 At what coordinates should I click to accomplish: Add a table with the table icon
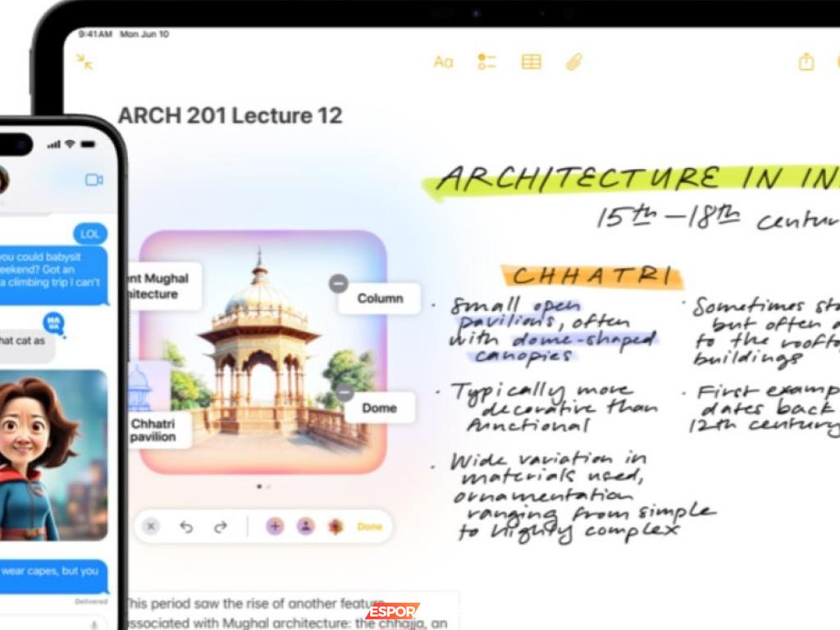click(532, 62)
